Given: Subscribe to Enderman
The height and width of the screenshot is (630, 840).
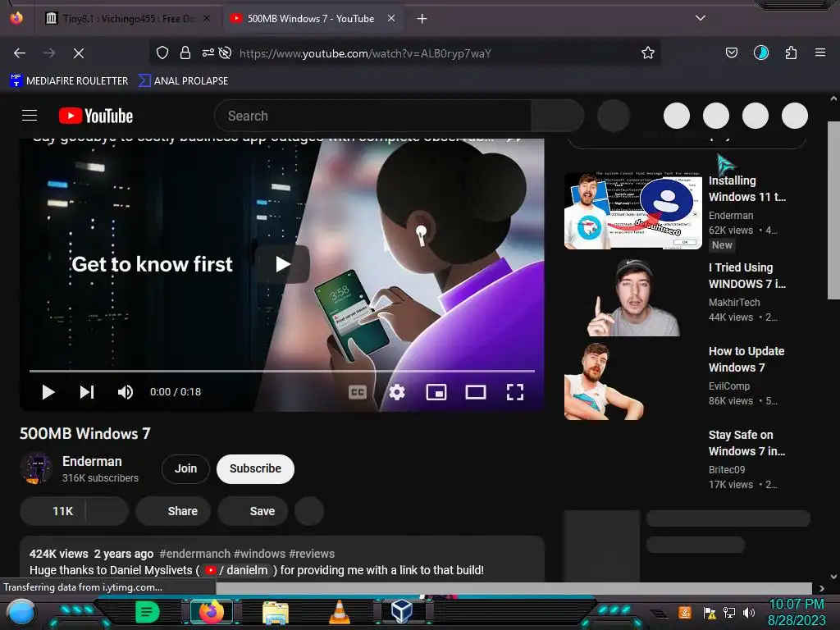Looking at the screenshot, I should pyautogui.click(x=256, y=468).
